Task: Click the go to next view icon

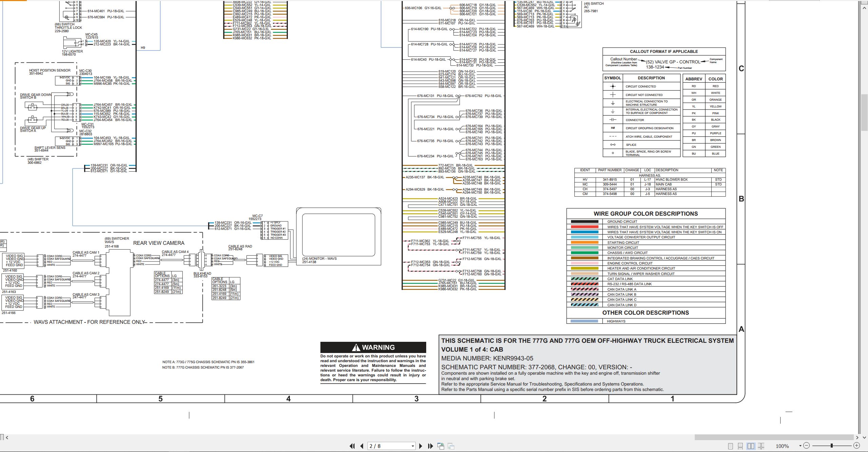Action: point(451,446)
